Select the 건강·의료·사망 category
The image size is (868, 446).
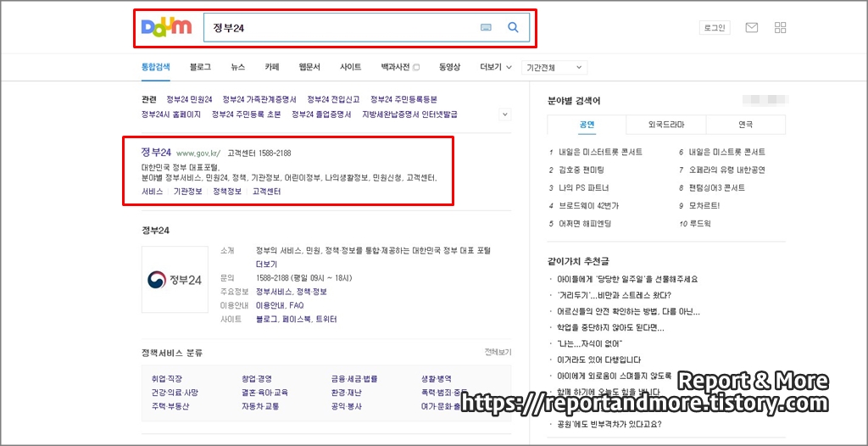(x=175, y=393)
